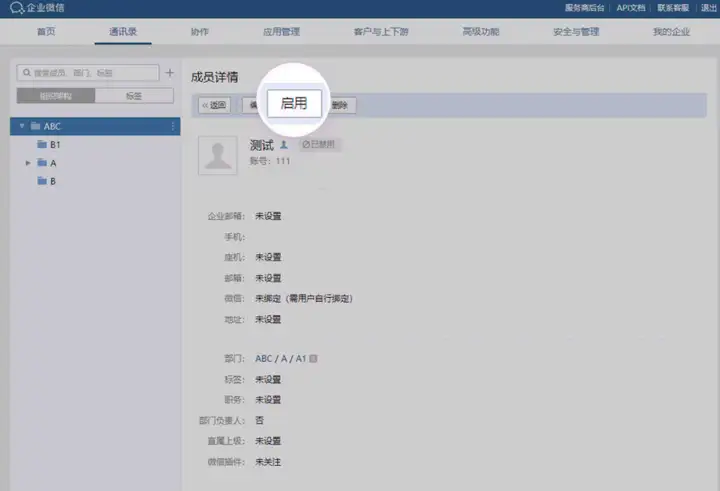Click the 启用 button to enable member
Screen dimensions: 720x491
click(x=294, y=104)
